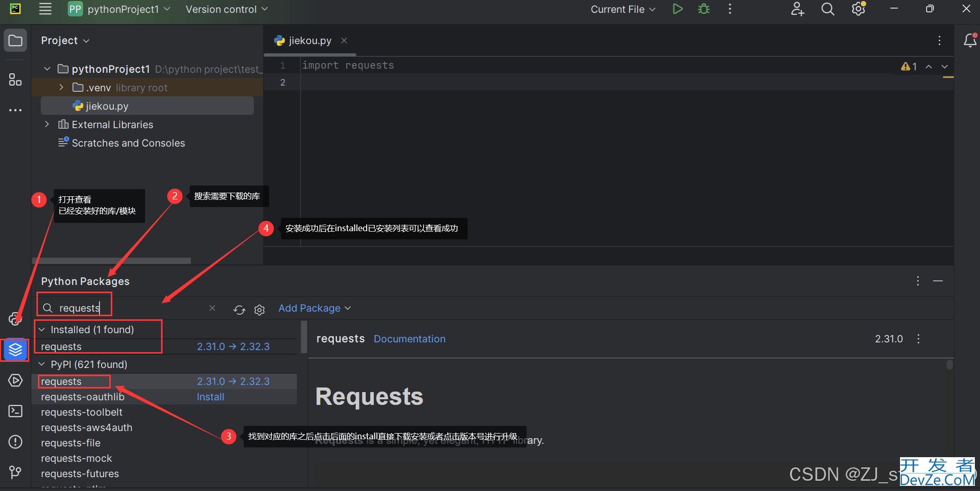The image size is (980, 491).
Task: Select jiekou.py in project tree
Action: pyautogui.click(x=147, y=106)
